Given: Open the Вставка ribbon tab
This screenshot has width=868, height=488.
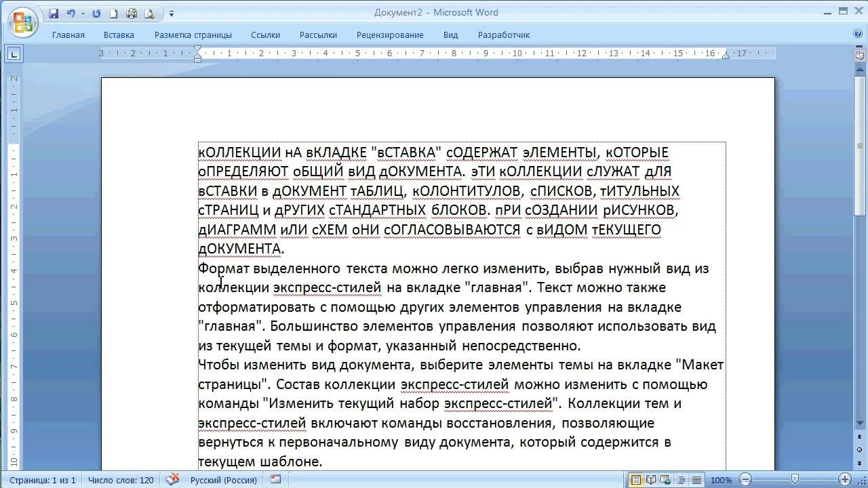Looking at the screenshot, I should point(119,35).
